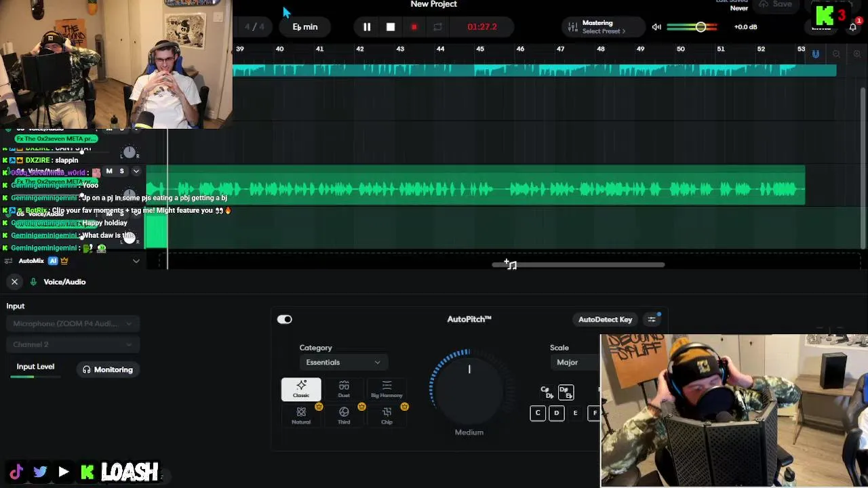Mute output with the speaker icon
Image resolution: width=868 pixels, height=488 pixels.
point(656,27)
